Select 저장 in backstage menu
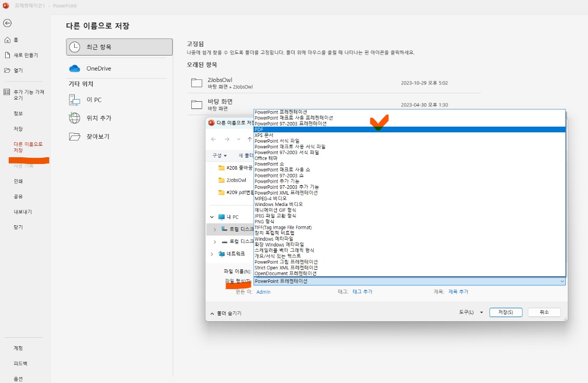This screenshot has height=383, width=588. [x=18, y=129]
